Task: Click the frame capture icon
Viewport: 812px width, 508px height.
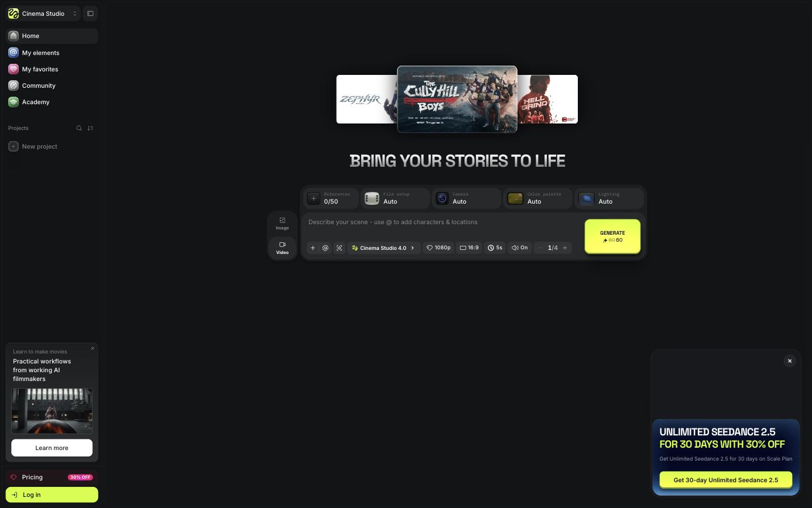Action: 339,248
